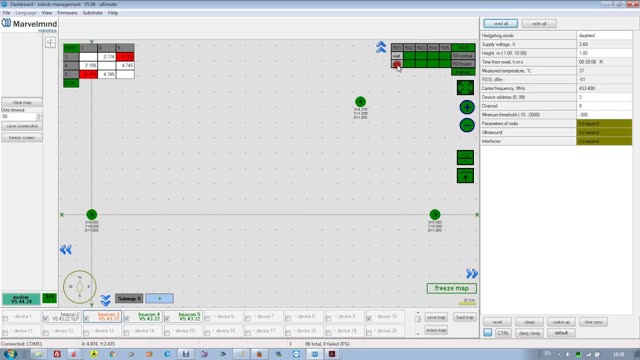Click the freeze map button
This screenshot has height=360, width=640.
(451, 288)
